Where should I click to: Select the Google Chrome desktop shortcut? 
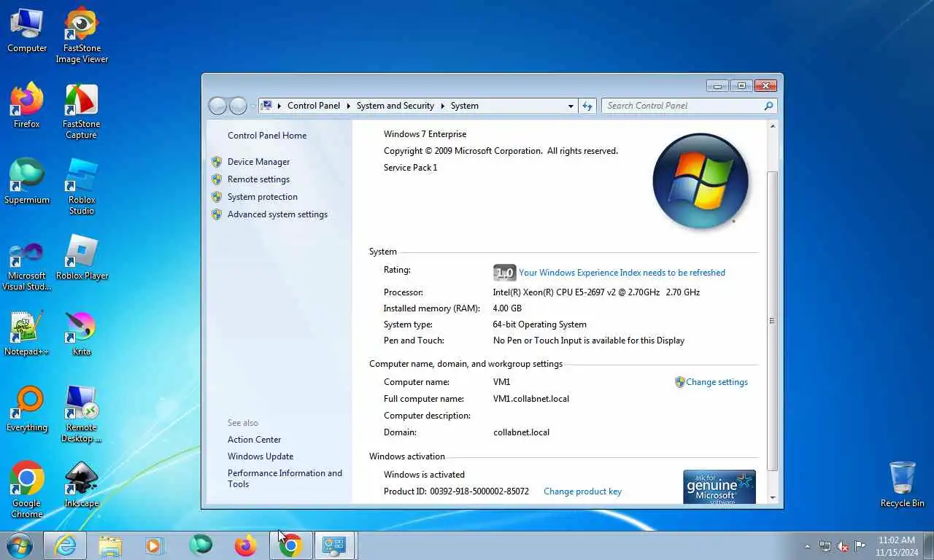click(x=27, y=490)
